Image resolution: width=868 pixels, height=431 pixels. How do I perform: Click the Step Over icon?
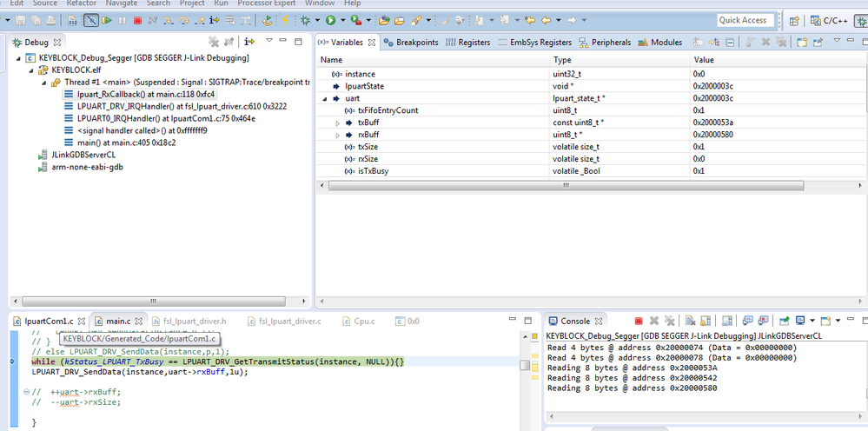pos(184,21)
